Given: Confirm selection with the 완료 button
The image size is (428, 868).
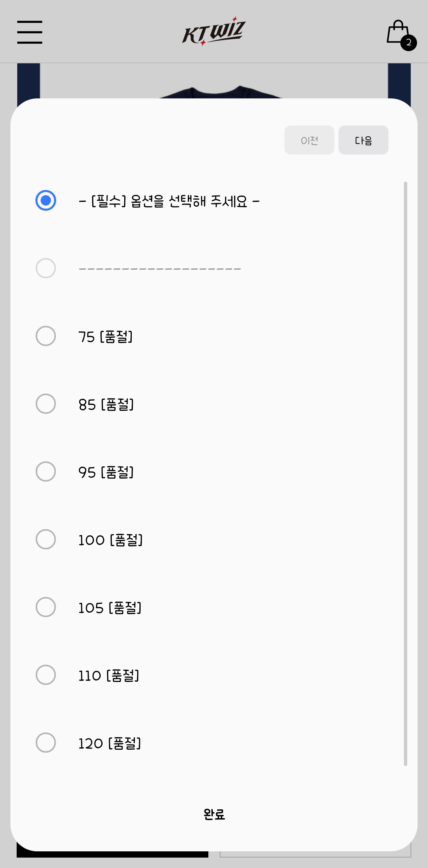Looking at the screenshot, I should pos(214,814).
